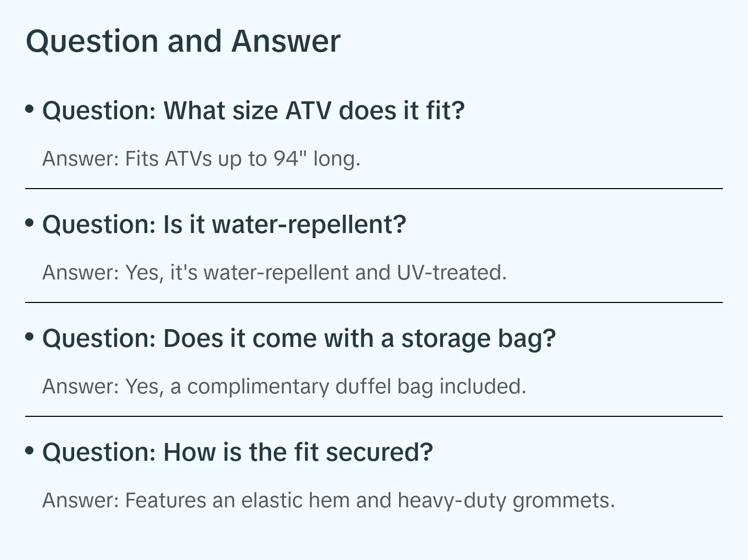Click the divider line below the duffel bag answer
The width and height of the screenshot is (748, 560).
point(374,416)
